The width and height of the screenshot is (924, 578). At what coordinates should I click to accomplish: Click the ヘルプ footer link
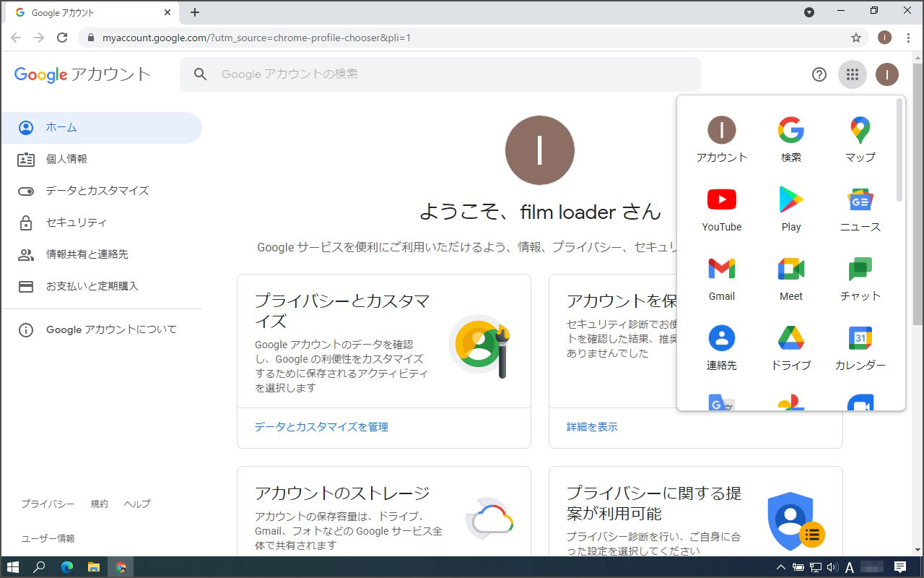click(x=137, y=504)
